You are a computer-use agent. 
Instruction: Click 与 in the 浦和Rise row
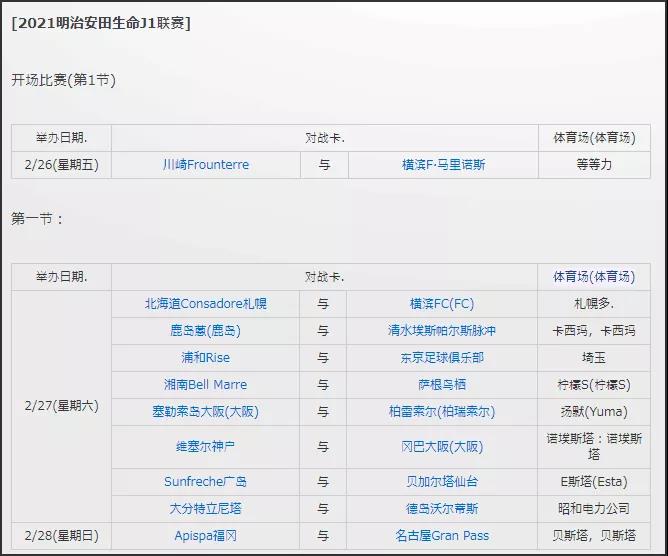(x=323, y=357)
